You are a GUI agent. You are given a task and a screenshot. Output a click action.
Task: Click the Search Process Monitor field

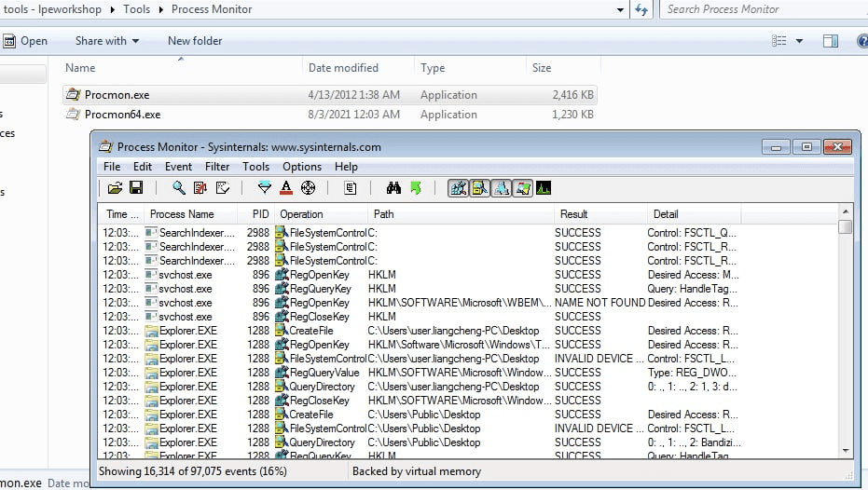click(764, 9)
